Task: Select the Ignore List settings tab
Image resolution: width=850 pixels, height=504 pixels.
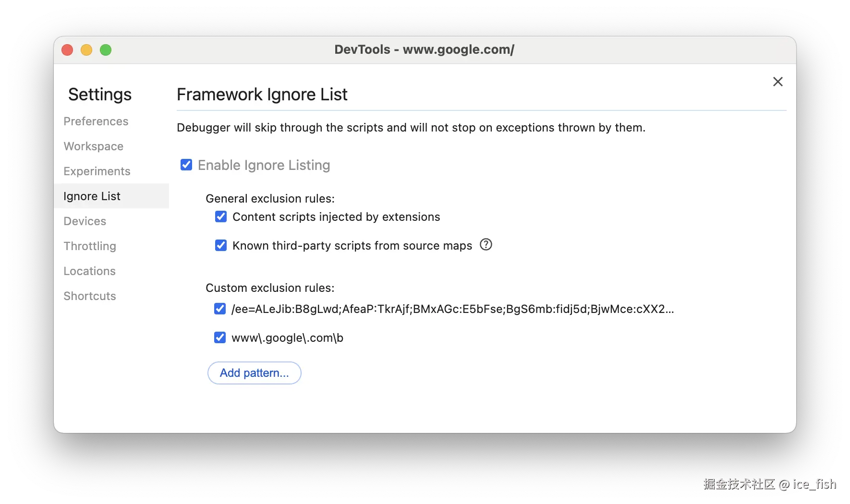Action: click(x=92, y=196)
